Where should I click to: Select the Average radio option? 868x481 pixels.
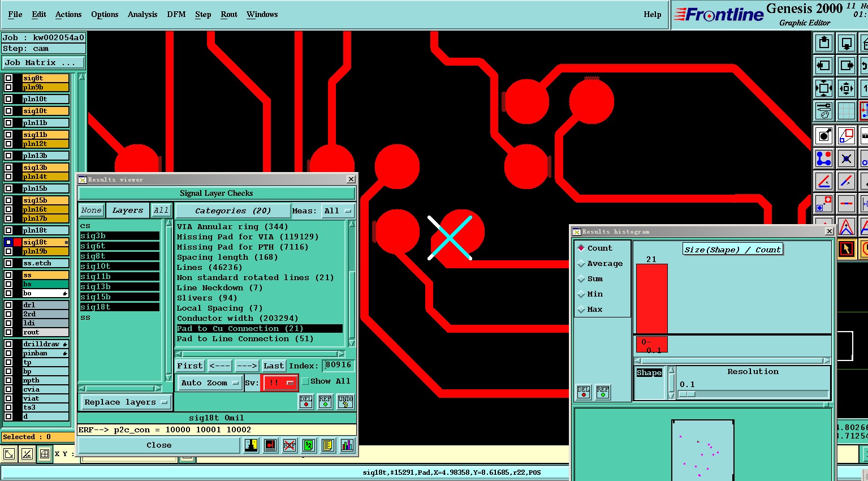tap(581, 264)
